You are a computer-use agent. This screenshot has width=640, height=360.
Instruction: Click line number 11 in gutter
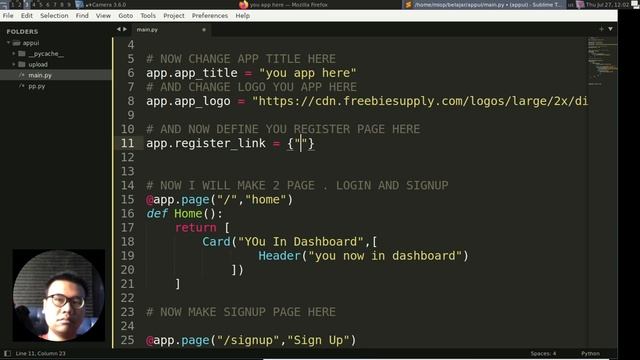pos(127,143)
